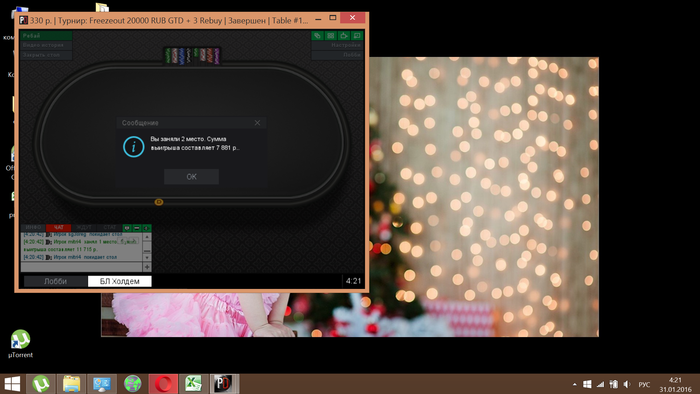The width and height of the screenshot is (700, 394).
Task: Switch to the ЧАТ tab
Action: (x=58, y=228)
